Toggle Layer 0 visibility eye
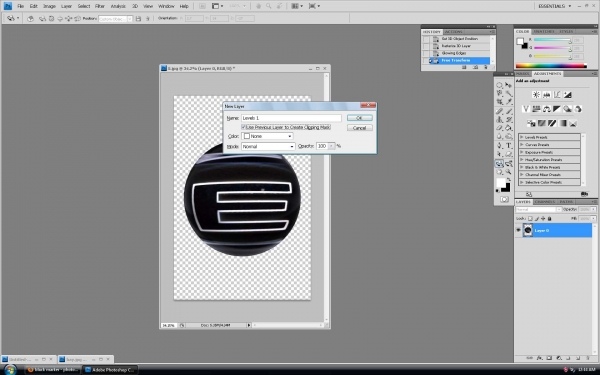600x375 pixels. (518, 230)
